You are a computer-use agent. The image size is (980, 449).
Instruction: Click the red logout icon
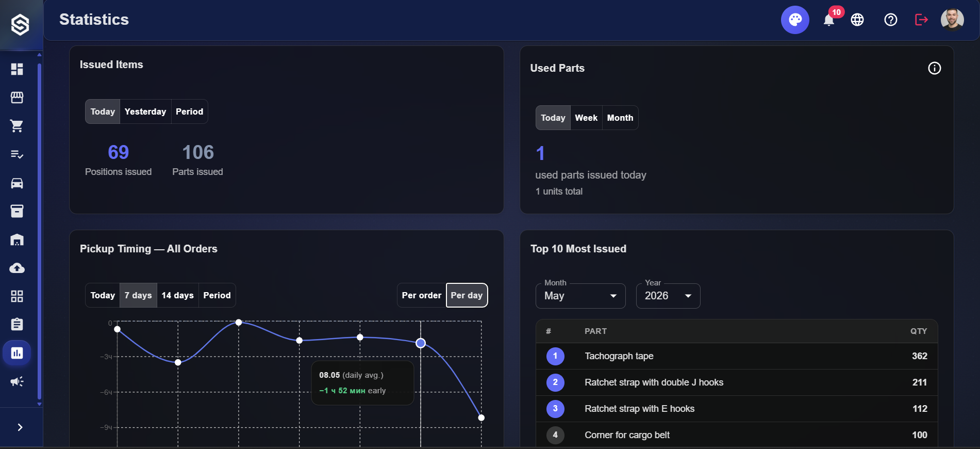pyautogui.click(x=921, y=20)
